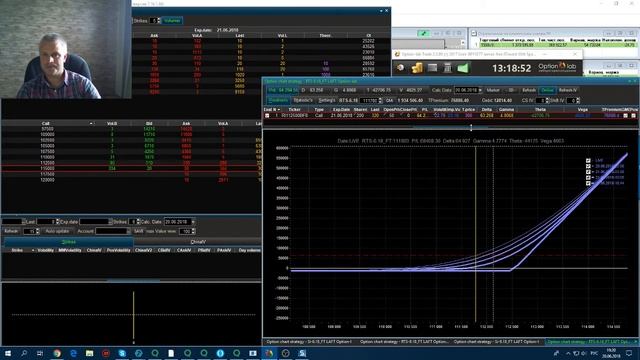640x360 pixels.
Task: Open the table grid icon in Option-lab toolbar
Action: [x=432, y=68]
